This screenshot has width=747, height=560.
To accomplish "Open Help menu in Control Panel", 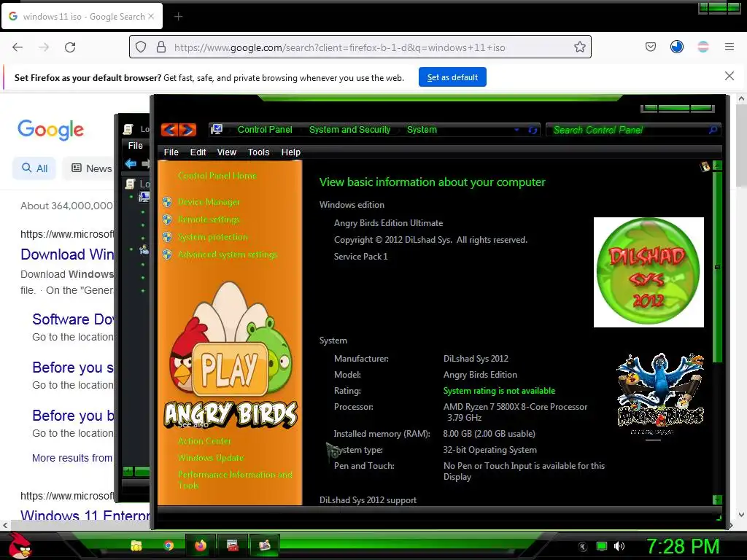I will [290, 152].
